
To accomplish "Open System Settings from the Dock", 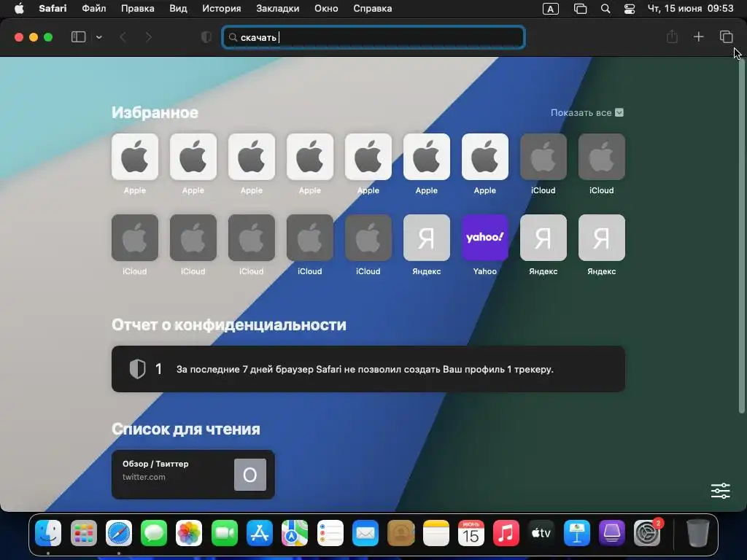I will pos(647,533).
